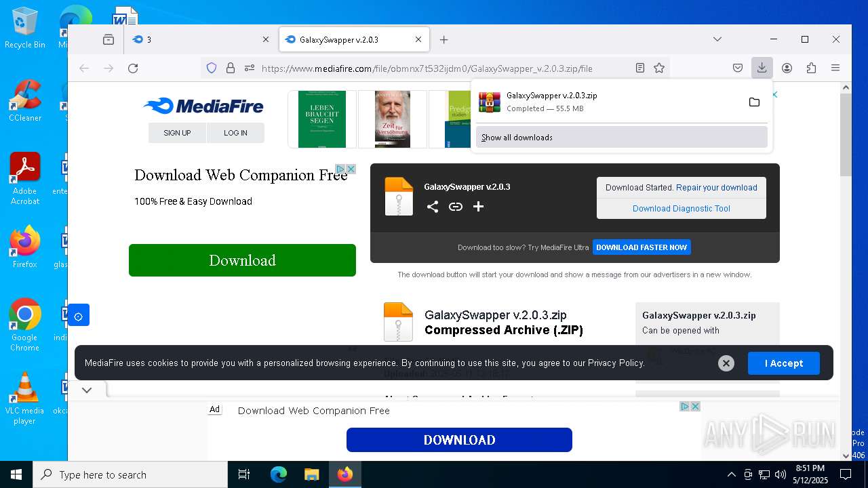Open a new browser tab
The image size is (868, 488).
[x=443, y=40]
